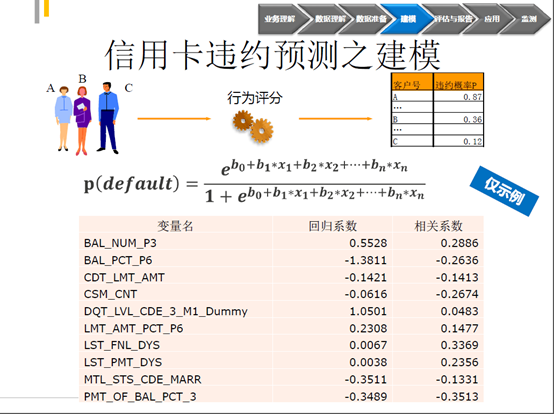Click person A in light blue suit

63,118
